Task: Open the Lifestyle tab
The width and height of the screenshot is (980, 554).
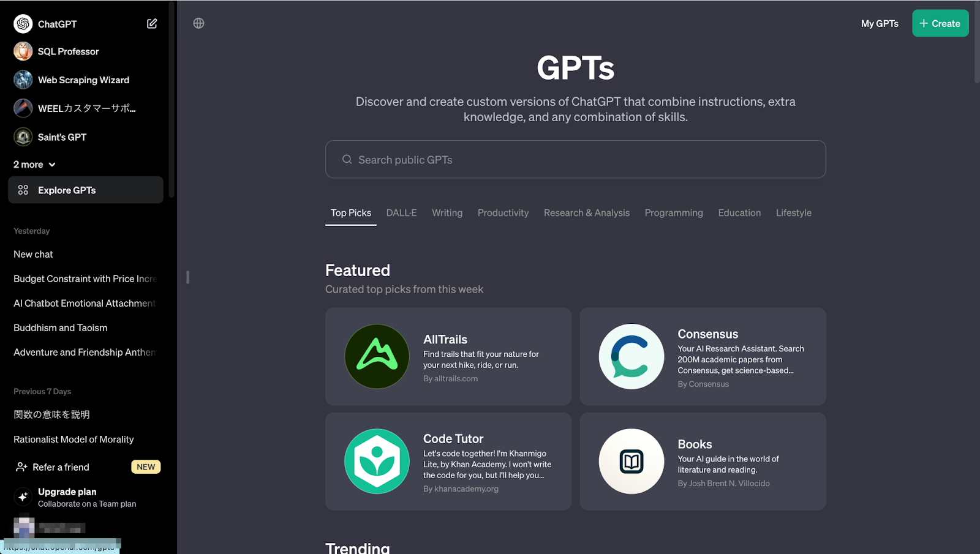Action: pos(794,213)
